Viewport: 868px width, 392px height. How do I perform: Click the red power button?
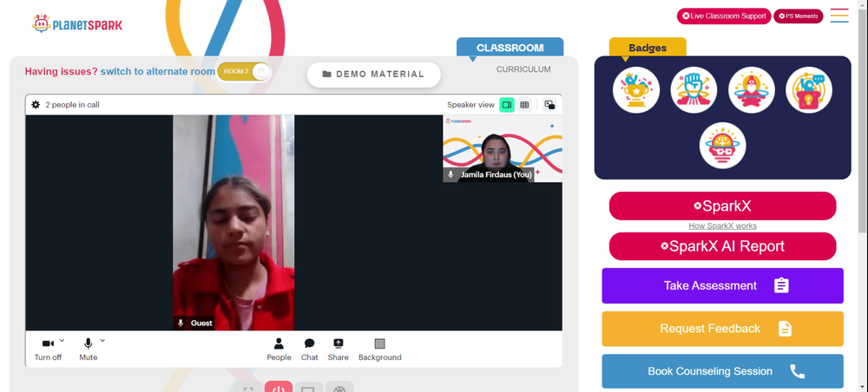click(279, 387)
